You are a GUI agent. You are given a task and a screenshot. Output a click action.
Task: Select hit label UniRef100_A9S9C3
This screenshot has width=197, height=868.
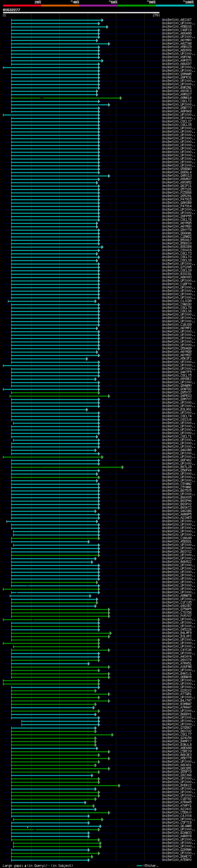coord(177,91)
